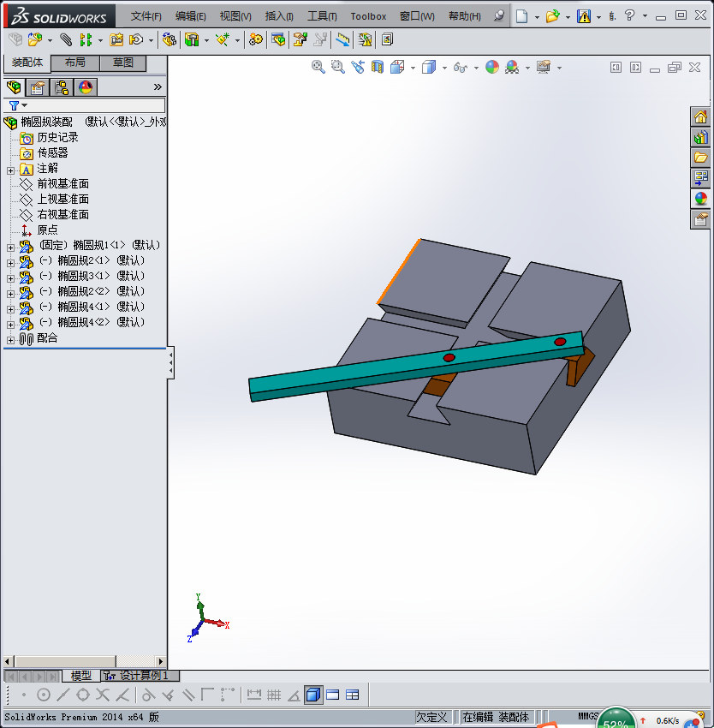Select the Move Component tool
714x728 pixels.
coord(136,40)
